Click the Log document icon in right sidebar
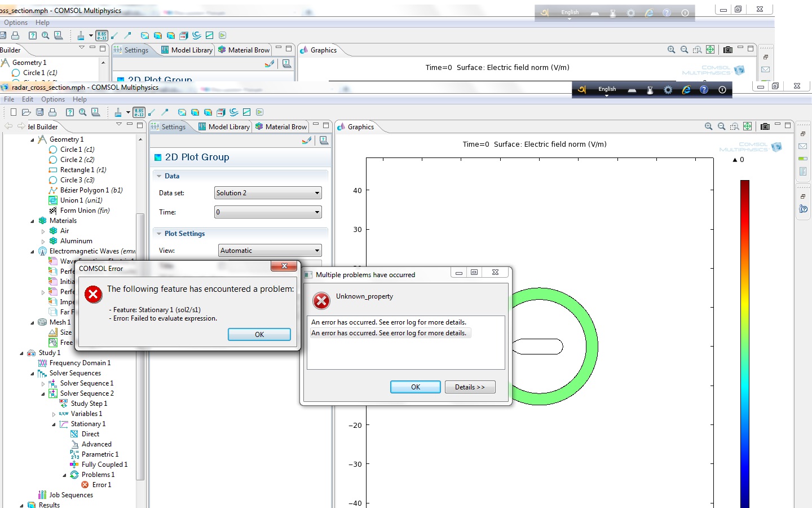The width and height of the screenshot is (812, 508). coord(803,171)
